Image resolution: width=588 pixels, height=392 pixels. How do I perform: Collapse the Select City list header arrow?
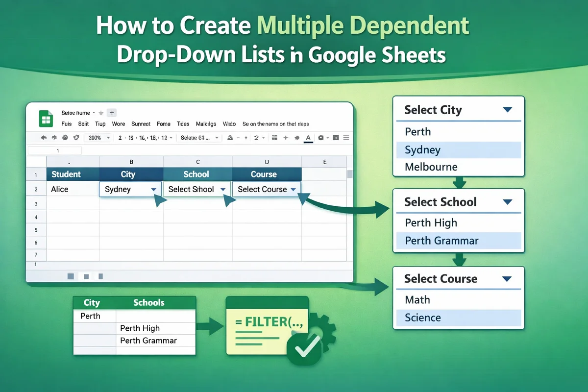[508, 110]
